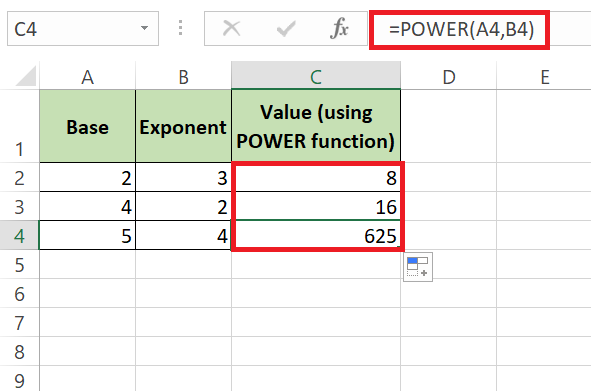Select column C header
Viewport: 591px width, 391px height.
316,77
